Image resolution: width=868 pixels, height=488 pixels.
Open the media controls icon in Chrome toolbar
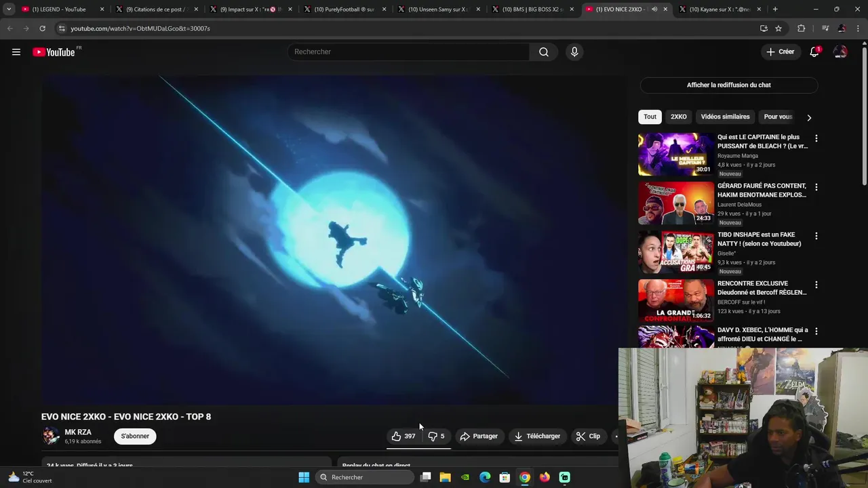tap(825, 28)
